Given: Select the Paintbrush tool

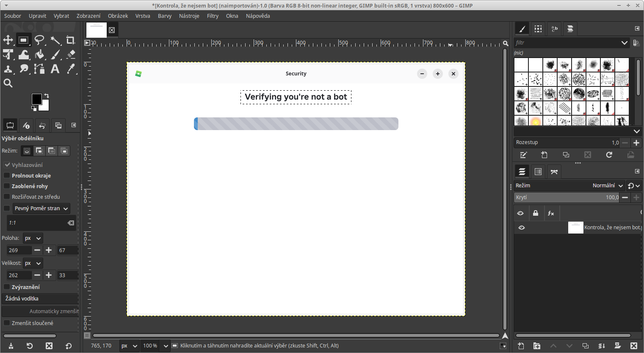Looking at the screenshot, I should click(55, 55).
